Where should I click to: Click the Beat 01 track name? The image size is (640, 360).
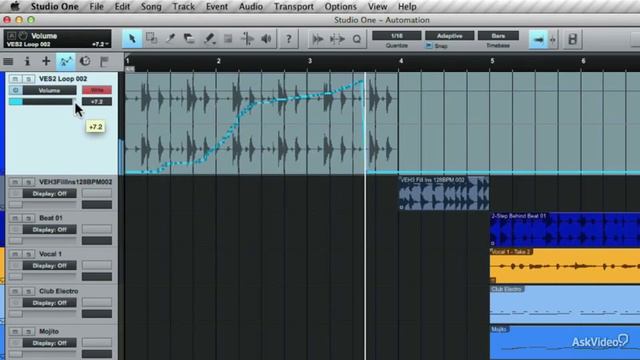pos(51,218)
